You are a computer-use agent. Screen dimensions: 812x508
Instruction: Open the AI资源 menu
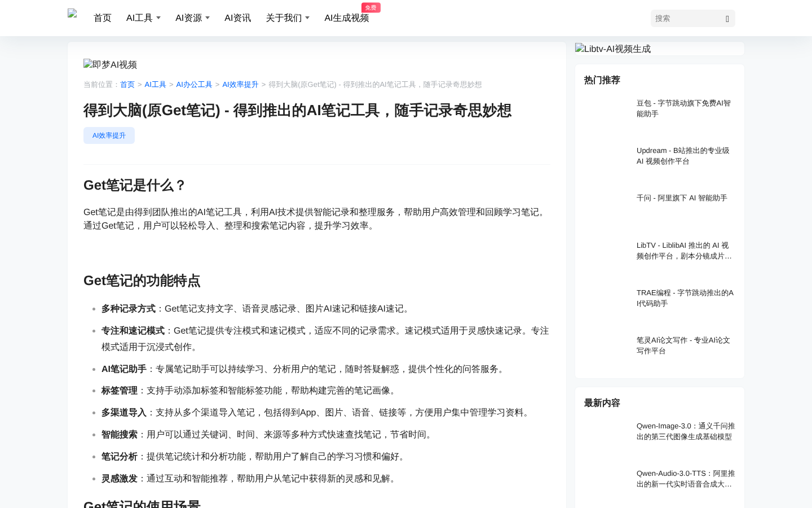pyautogui.click(x=188, y=18)
